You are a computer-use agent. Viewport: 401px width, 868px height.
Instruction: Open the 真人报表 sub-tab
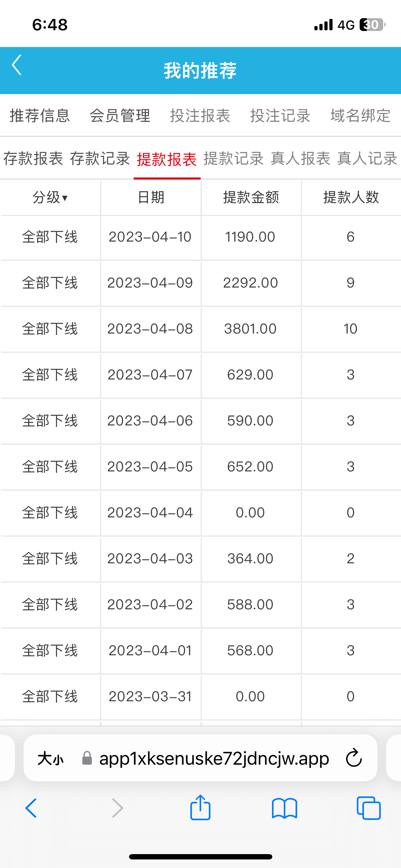(300, 159)
